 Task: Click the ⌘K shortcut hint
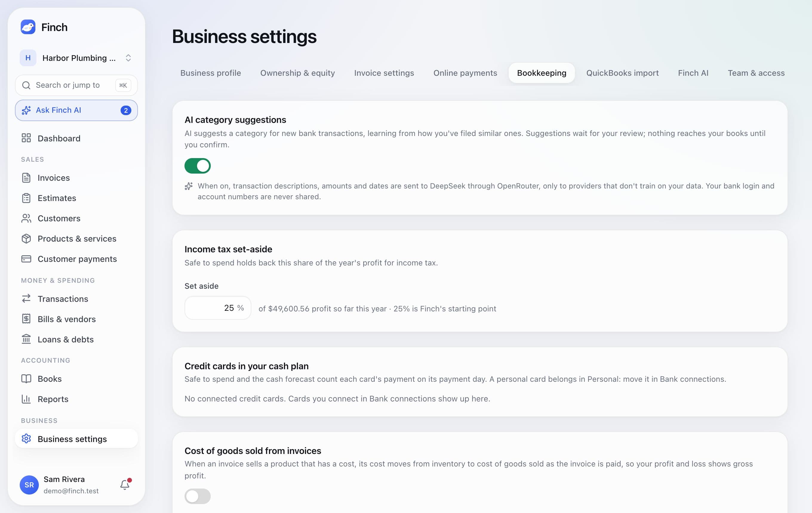point(123,85)
